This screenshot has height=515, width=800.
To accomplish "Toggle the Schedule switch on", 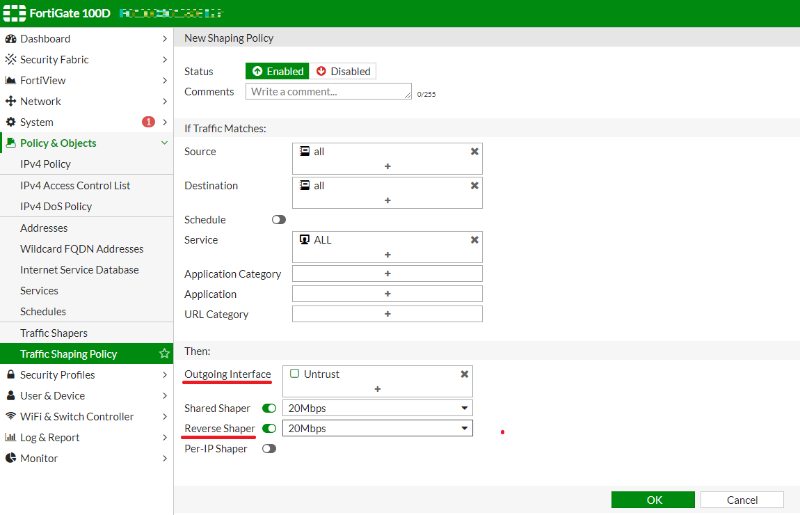I will point(279,220).
